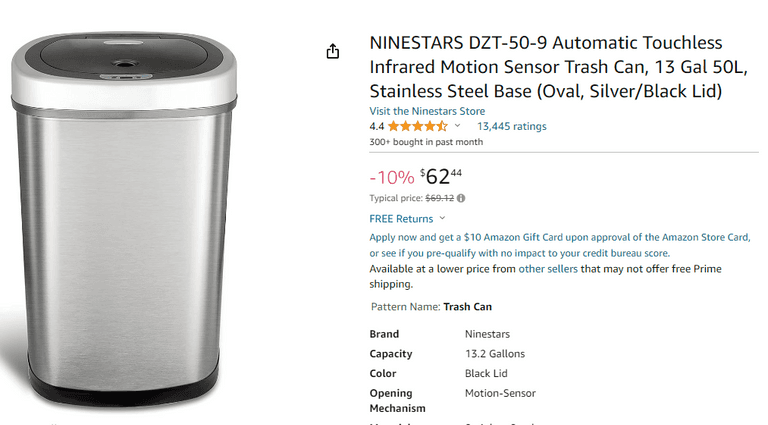768x425 pixels.
Task: Click the $62.44 current price
Action: [x=441, y=177]
